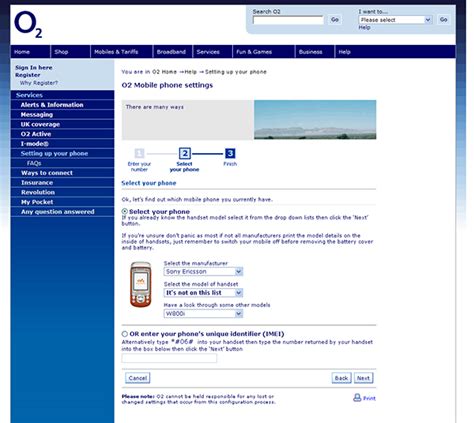Image resolution: width=474 pixels, height=423 pixels.
Task: Click the Help breadcrumb link
Action: click(190, 72)
